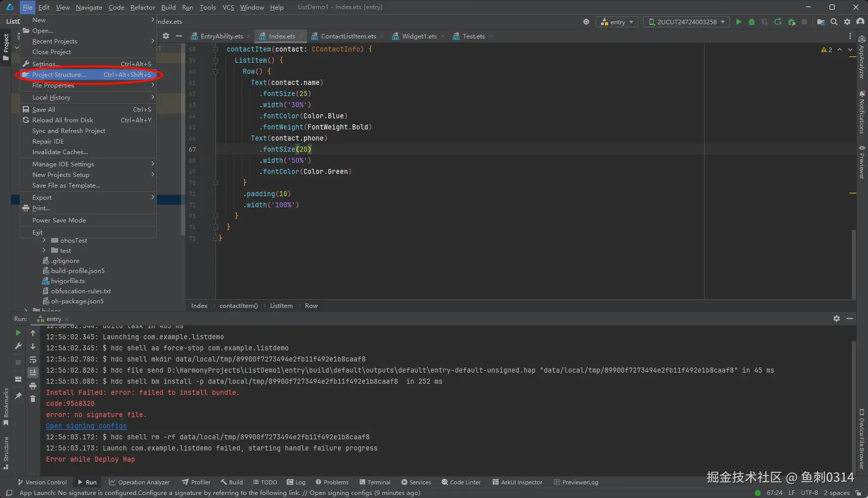Click the Open signing configs link
This screenshot has width=868, height=498.
[86, 426]
